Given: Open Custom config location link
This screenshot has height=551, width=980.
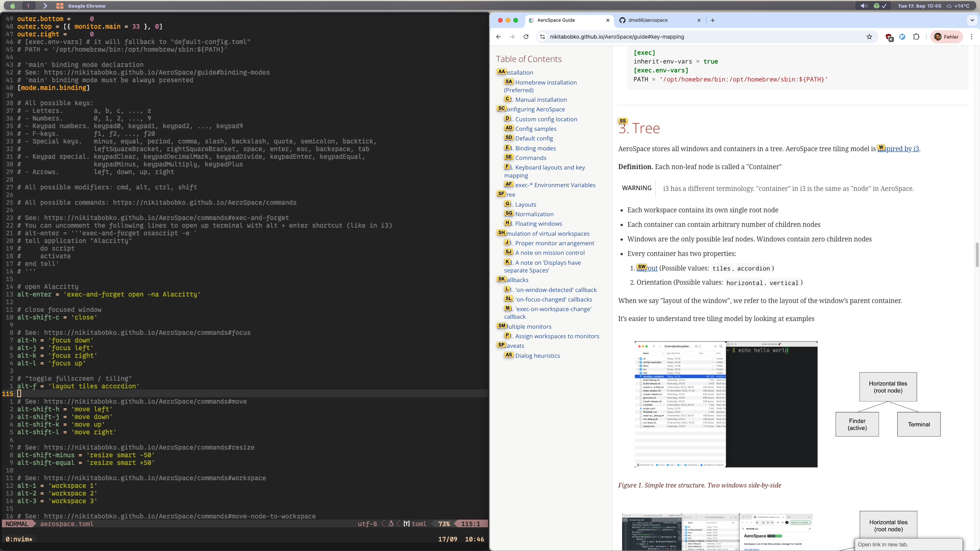Looking at the screenshot, I should coord(541,119).
